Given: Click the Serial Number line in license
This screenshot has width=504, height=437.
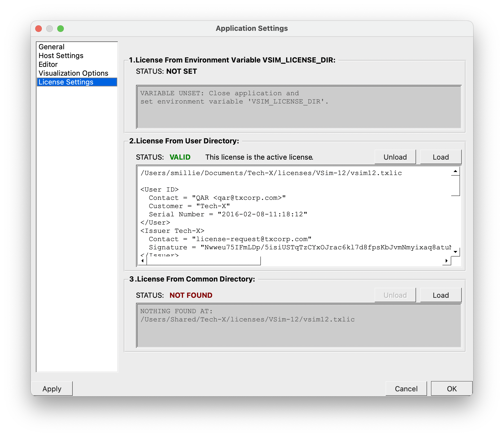Looking at the screenshot, I should tap(228, 214).
